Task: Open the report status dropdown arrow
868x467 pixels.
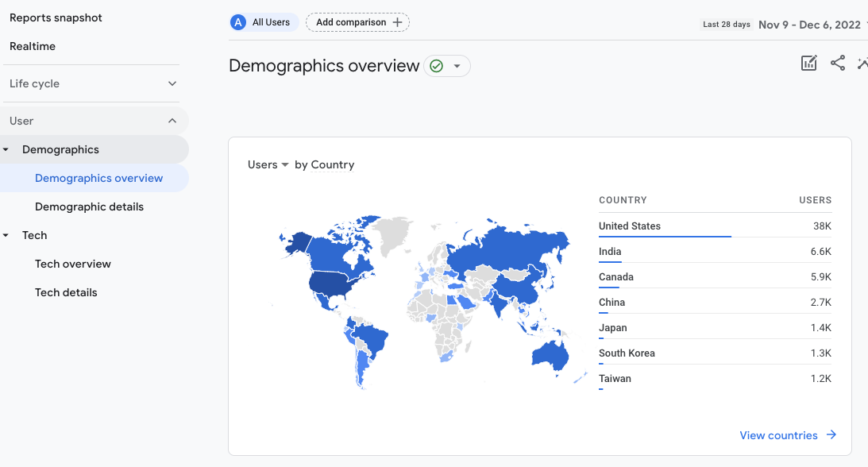Action: pyautogui.click(x=457, y=66)
